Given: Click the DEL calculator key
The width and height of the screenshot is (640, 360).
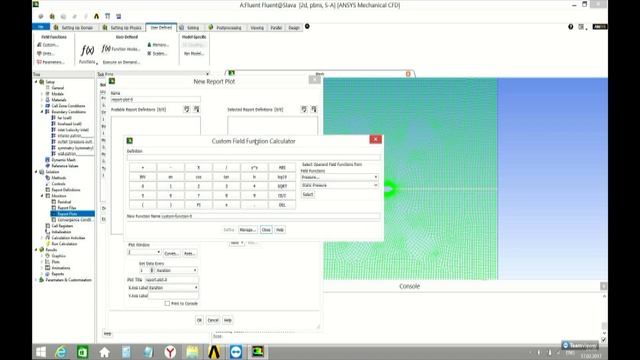Looking at the screenshot, I should click(x=282, y=205).
